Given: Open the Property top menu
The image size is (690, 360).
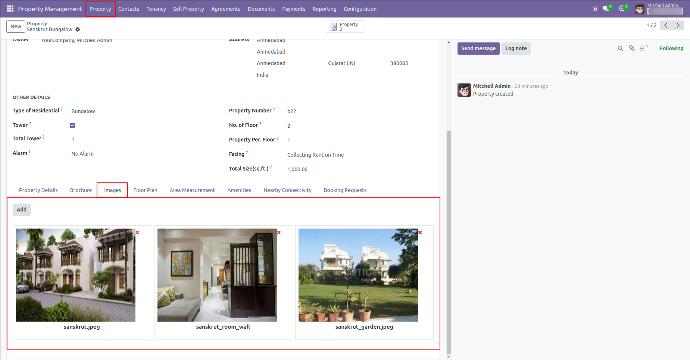Looking at the screenshot, I should pos(100,9).
